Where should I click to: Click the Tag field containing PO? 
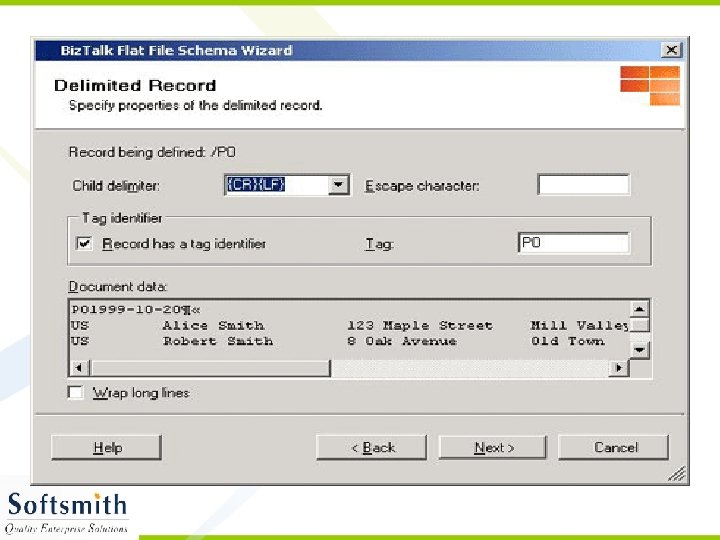pos(574,242)
